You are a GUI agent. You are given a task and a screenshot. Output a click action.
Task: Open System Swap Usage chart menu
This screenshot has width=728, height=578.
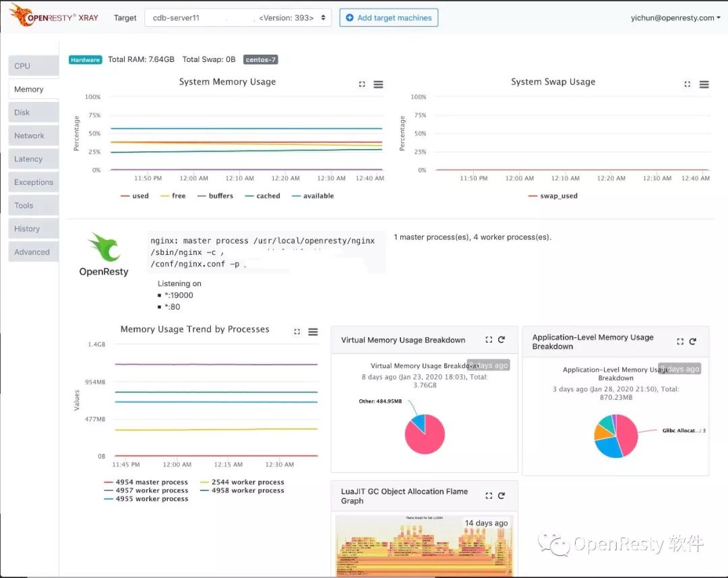[x=704, y=84]
